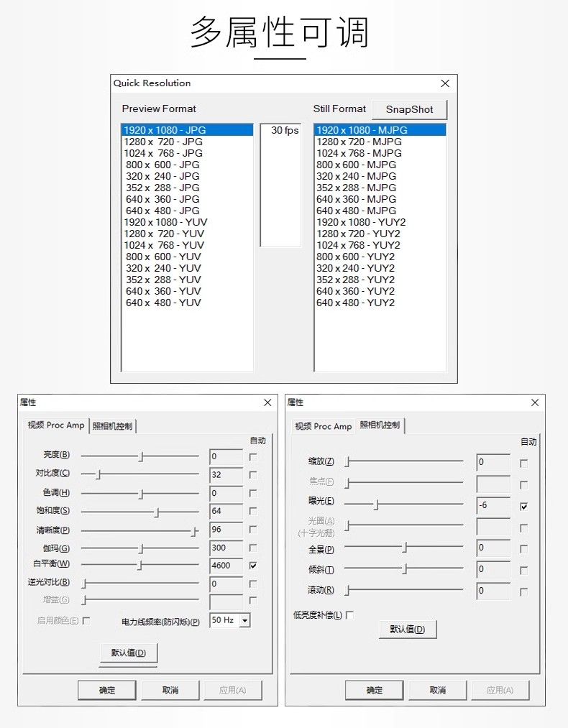Click 取消 in the video Proc Amp dialog
Screen dimensions: 568x728
point(170,690)
